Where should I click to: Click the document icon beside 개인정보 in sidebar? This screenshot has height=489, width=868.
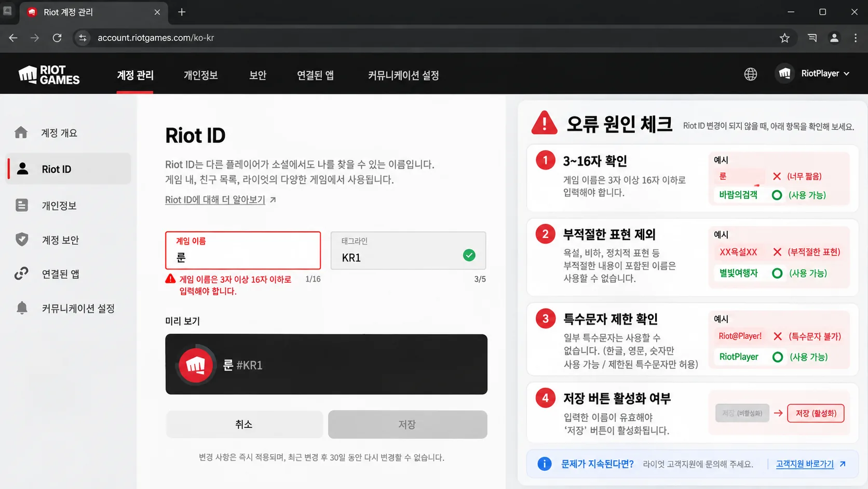[22, 205]
